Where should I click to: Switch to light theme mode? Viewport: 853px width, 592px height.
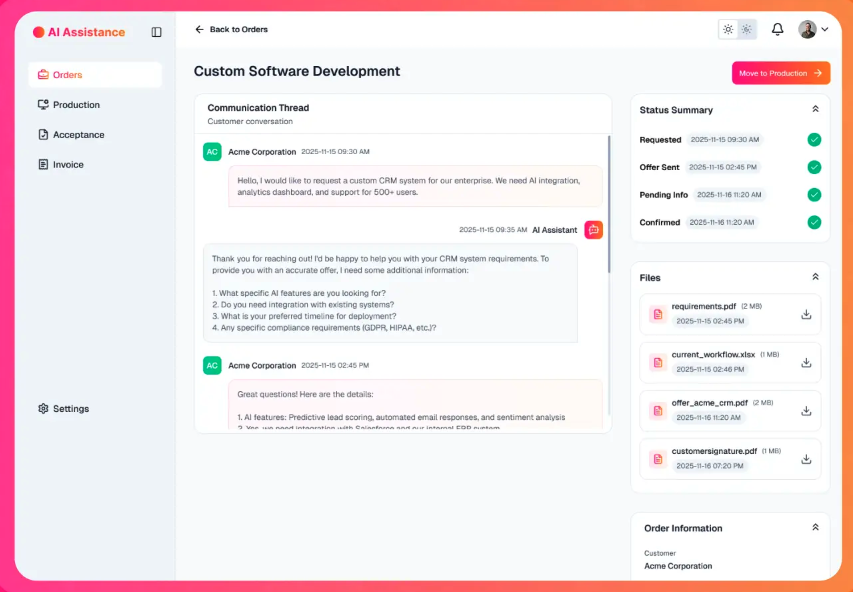(728, 29)
